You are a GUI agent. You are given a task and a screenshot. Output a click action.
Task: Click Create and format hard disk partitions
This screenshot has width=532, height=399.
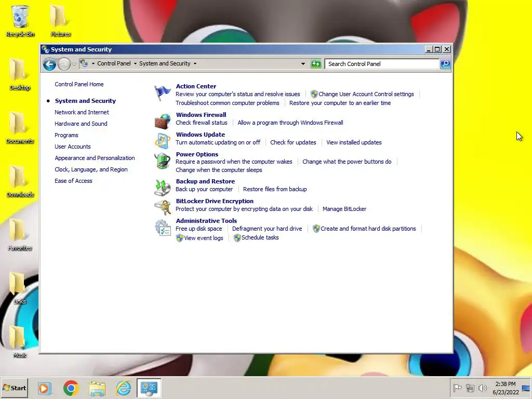pos(368,229)
